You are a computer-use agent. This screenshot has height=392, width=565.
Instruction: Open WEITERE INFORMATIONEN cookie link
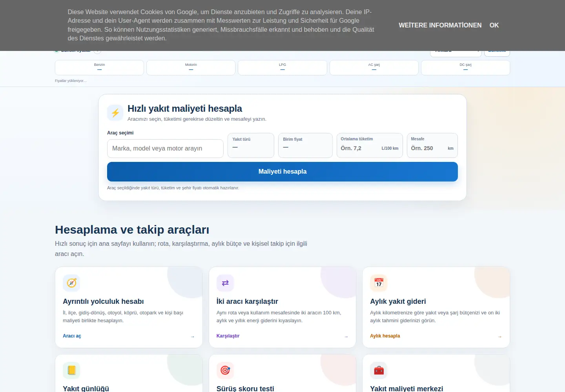point(440,25)
